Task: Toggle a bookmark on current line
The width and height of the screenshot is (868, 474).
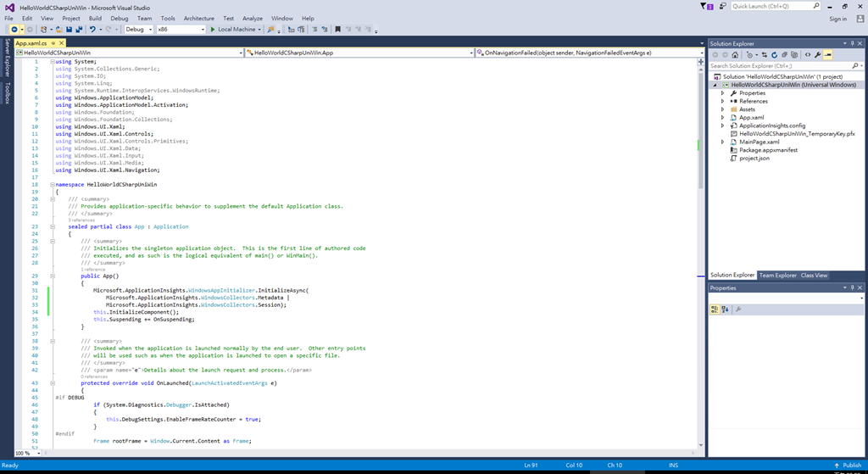Action: 337,30
